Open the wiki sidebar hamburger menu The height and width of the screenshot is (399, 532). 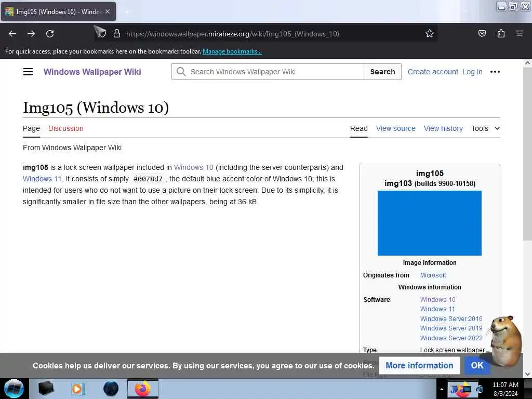click(x=28, y=72)
